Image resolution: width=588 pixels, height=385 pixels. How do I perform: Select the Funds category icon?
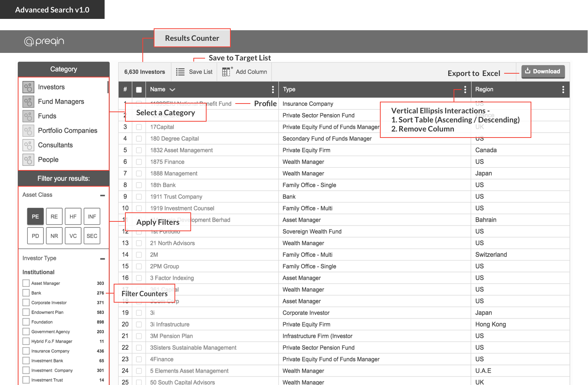[x=28, y=116]
